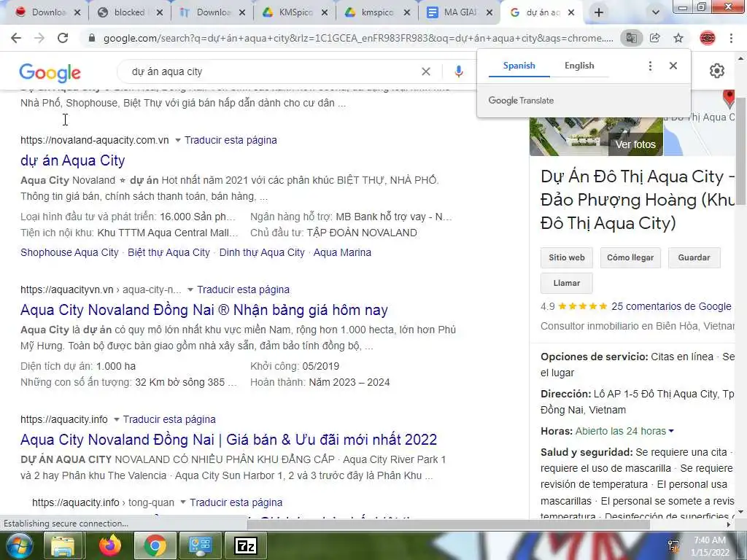Click the forward navigation arrow
The height and width of the screenshot is (560, 747).
click(x=39, y=38)
